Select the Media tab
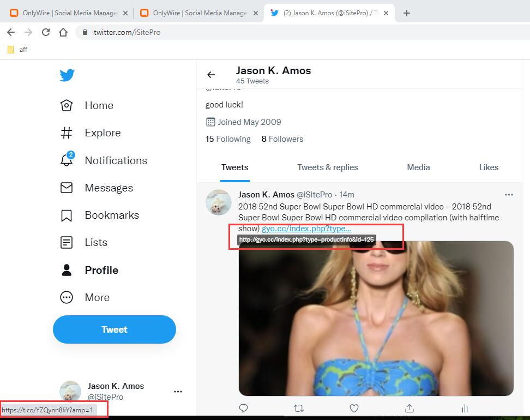Image resolution: width=530 pixels, height=420 pixels. click(x=418, y=167)
